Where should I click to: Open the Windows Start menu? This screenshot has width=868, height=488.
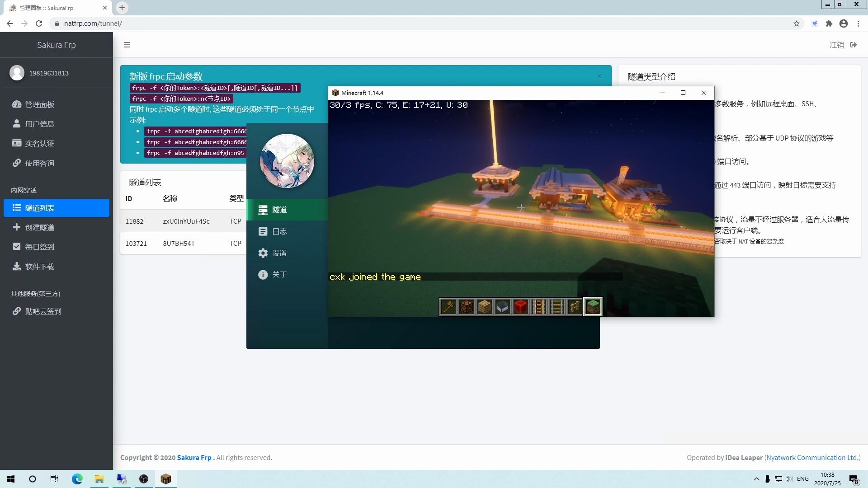[11, 479]
